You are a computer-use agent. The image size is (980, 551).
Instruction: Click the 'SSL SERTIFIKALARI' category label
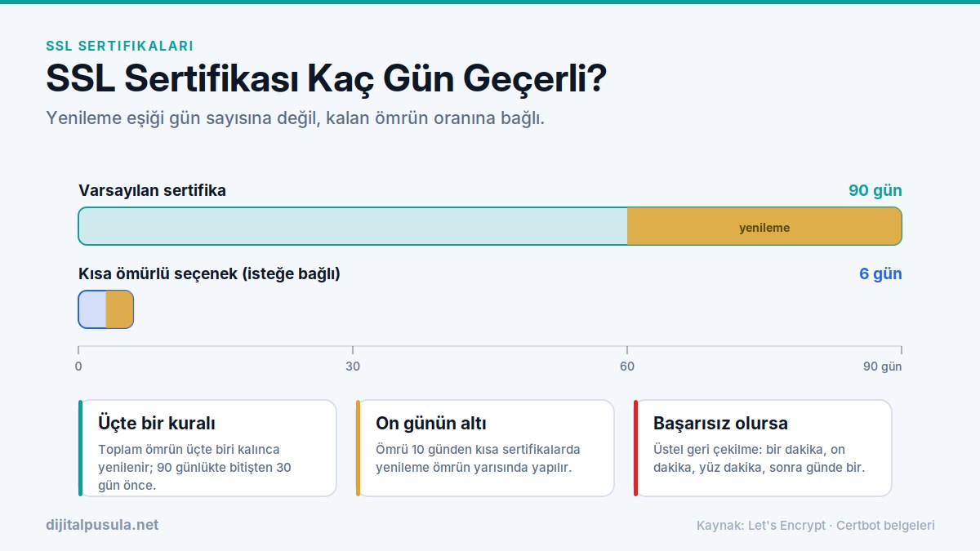coord(119,47)
